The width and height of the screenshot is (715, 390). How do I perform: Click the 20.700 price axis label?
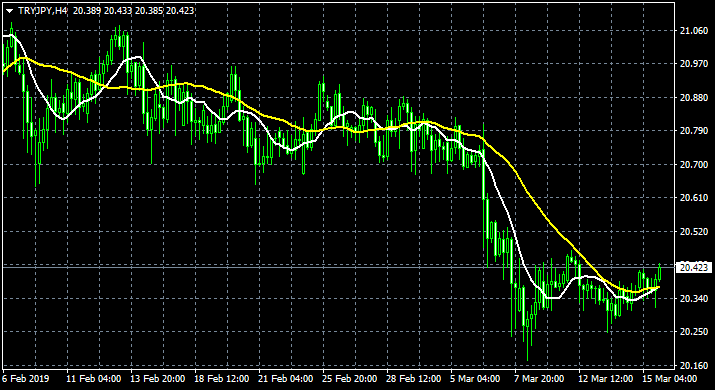point(694,164)
